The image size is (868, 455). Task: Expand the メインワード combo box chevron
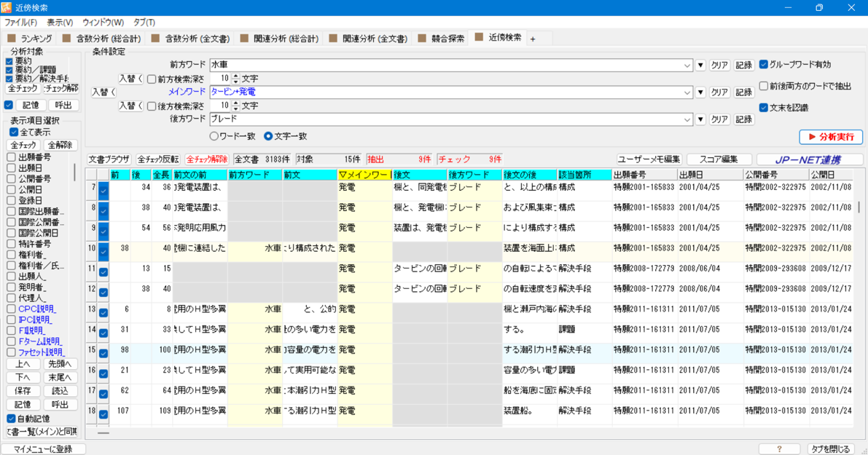687,92
